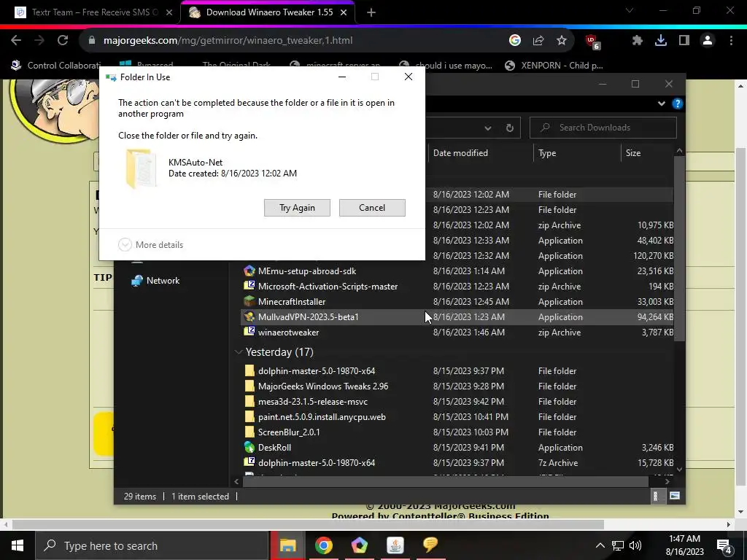The image size is (747, 560).
Task: Open Java app in taskbar
Action: point(395,545)
